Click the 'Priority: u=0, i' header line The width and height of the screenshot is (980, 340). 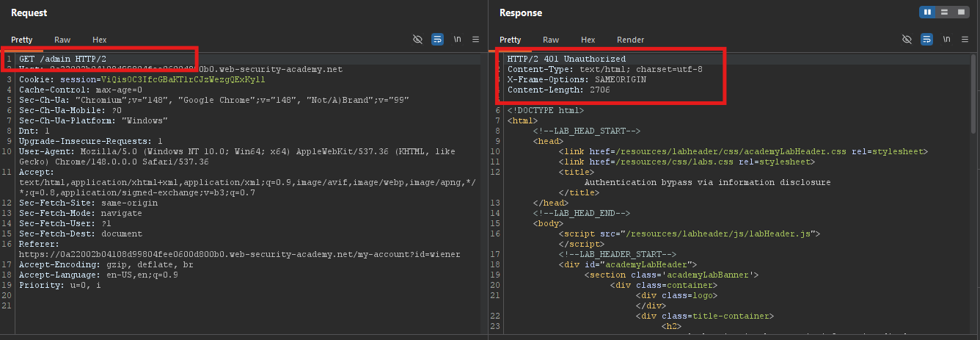coord(60,285)
